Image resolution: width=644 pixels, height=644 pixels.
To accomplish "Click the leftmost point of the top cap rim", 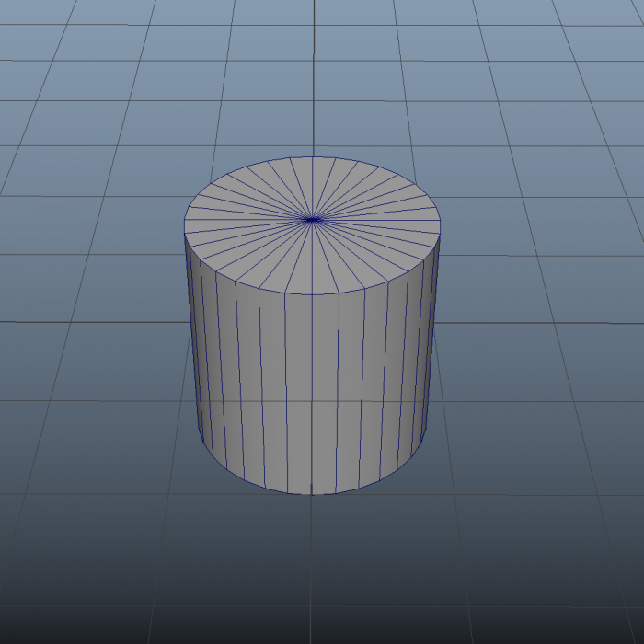I will pyautogui.click(x=185, y=225).
